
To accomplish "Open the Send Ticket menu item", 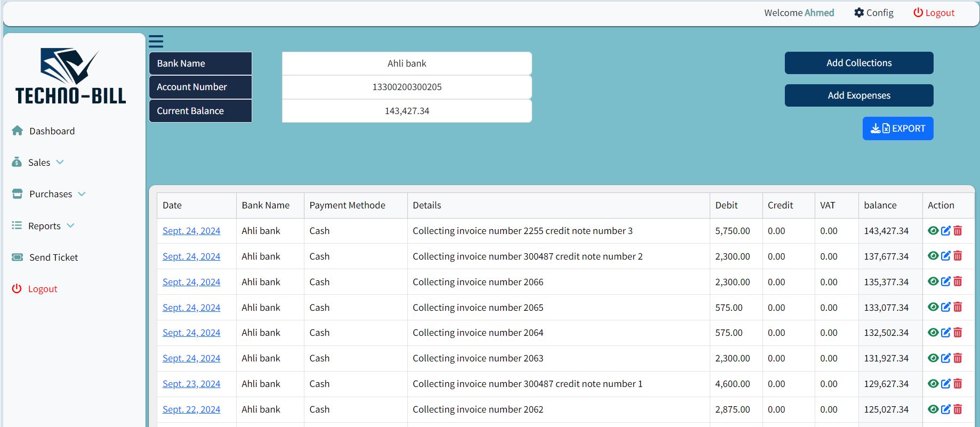I will click(53, 257).
